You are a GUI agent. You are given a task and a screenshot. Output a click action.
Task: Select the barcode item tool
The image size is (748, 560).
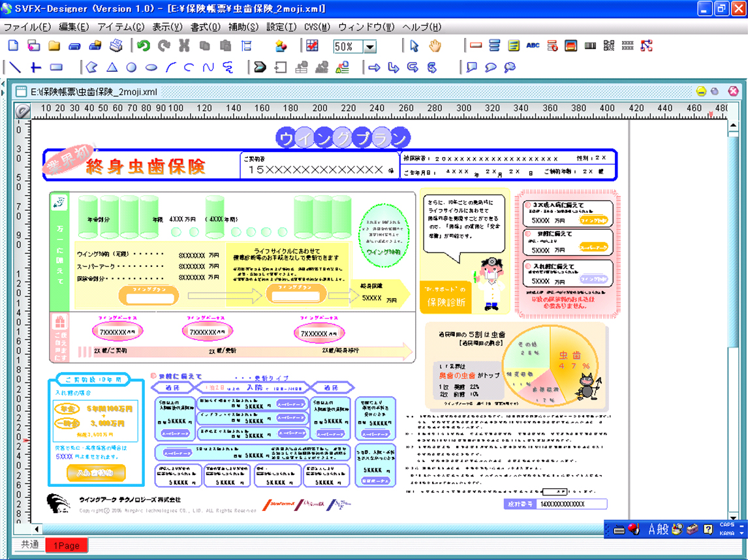click(590, 46)
